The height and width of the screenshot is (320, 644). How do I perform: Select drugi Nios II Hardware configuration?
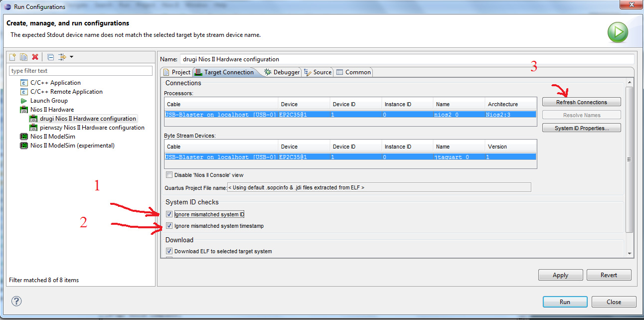[88, 119]
